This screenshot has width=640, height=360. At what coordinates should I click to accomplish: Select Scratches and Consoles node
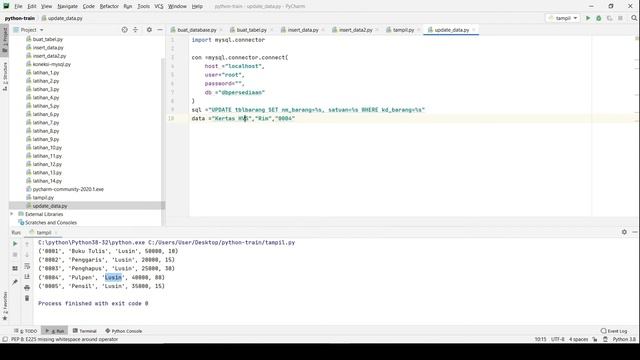pos(51,222)
